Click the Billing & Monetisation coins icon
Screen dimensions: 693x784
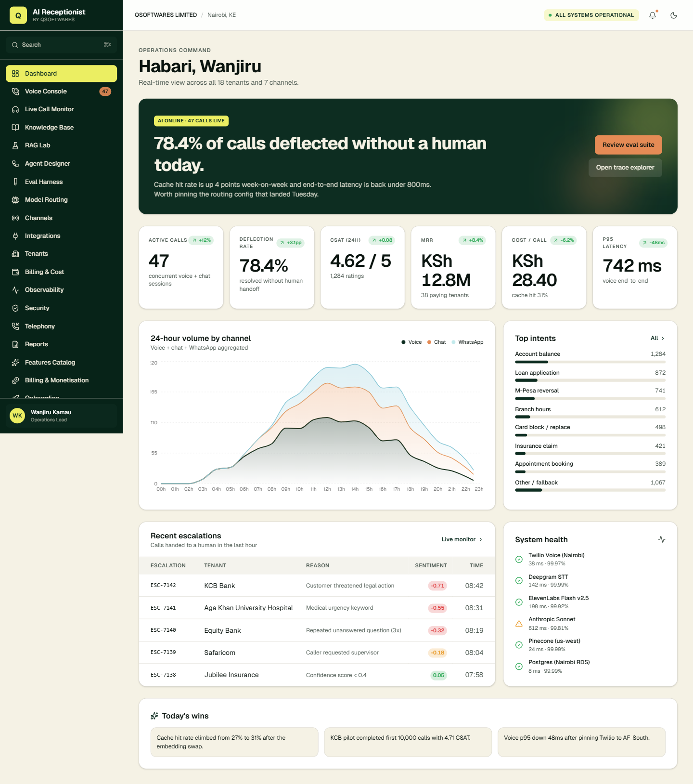point(15,380)
